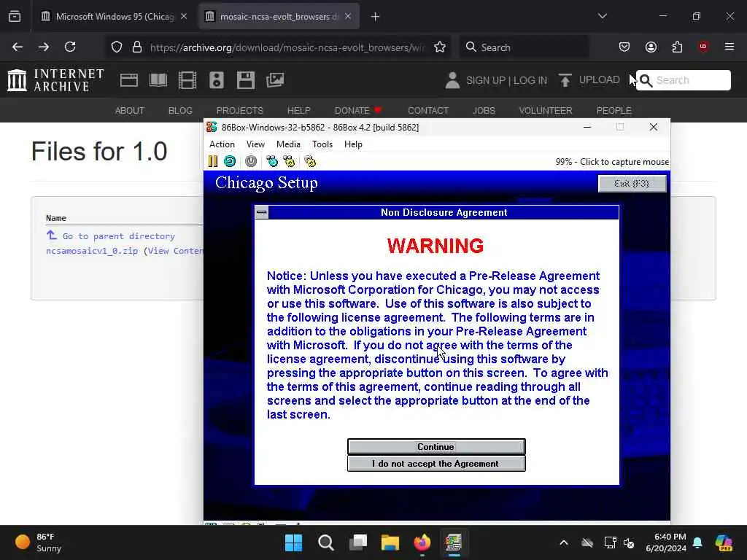Open the VOLUNTEER nav link
Image resolution: width=747 pixels, height=560 pixels.
point(546,111)
